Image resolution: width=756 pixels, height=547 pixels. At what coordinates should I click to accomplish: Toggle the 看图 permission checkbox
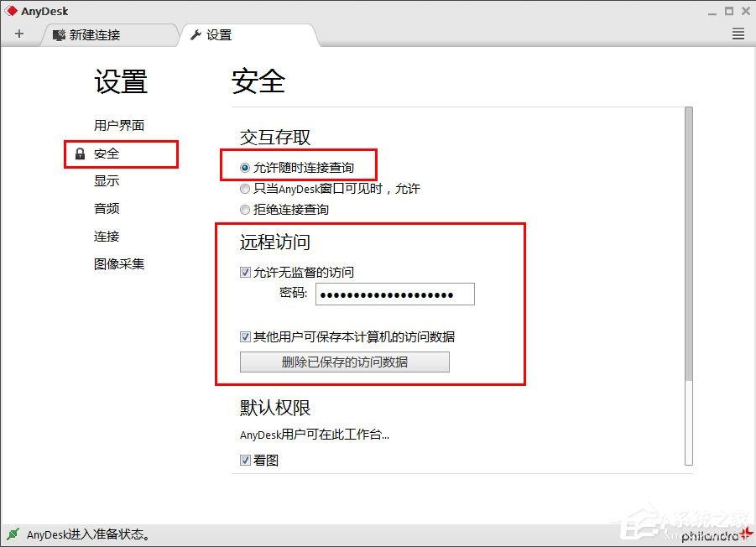point(245,460)
